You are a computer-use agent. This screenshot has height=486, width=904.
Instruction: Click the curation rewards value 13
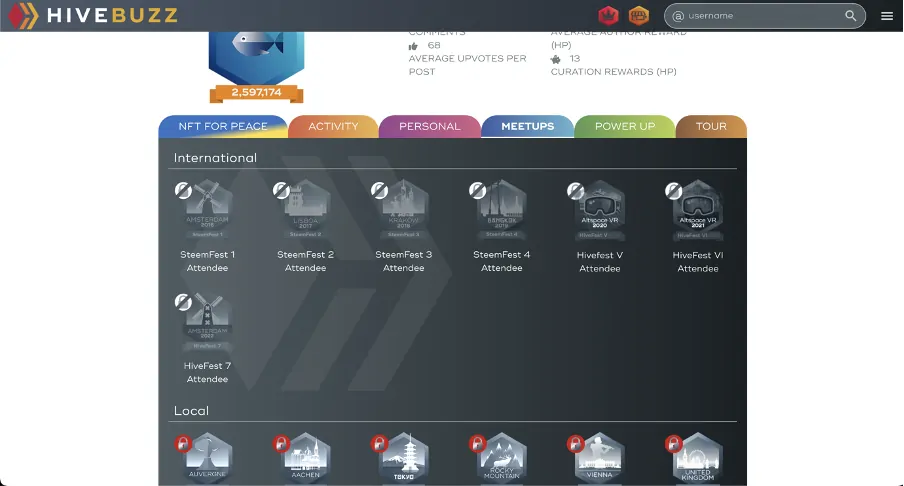coord(575,59)
